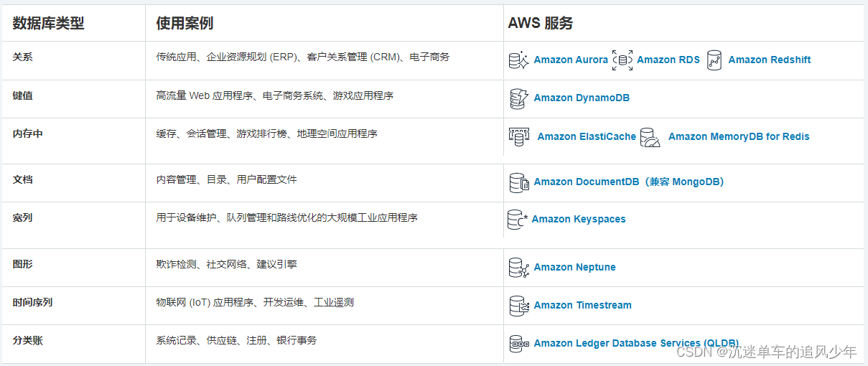Visit the Amazon ElastiCache link
This screenshot has width=868, height=366.
point(587,137)
